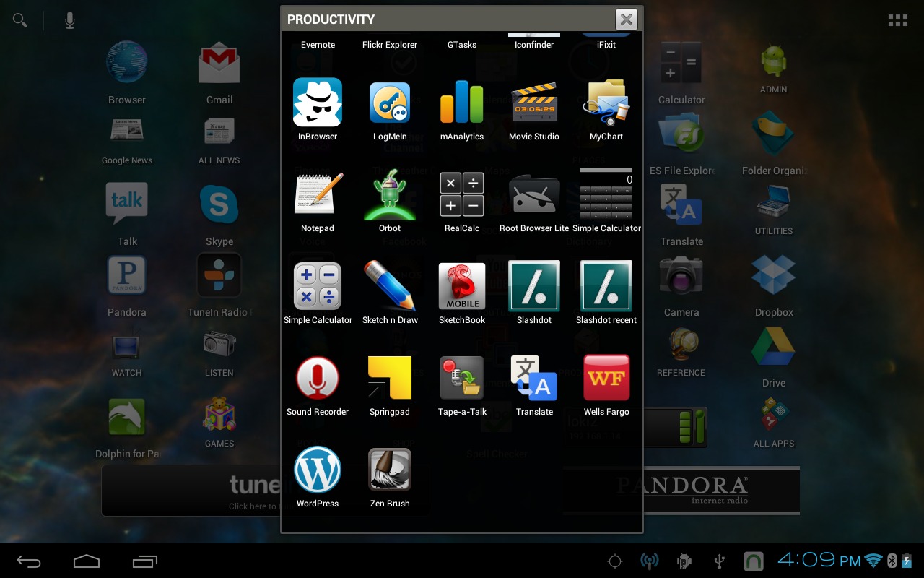Open RealCalc calculator
Image resolution: width=924 pixels, height=578 pixels.
coord(462,201)
